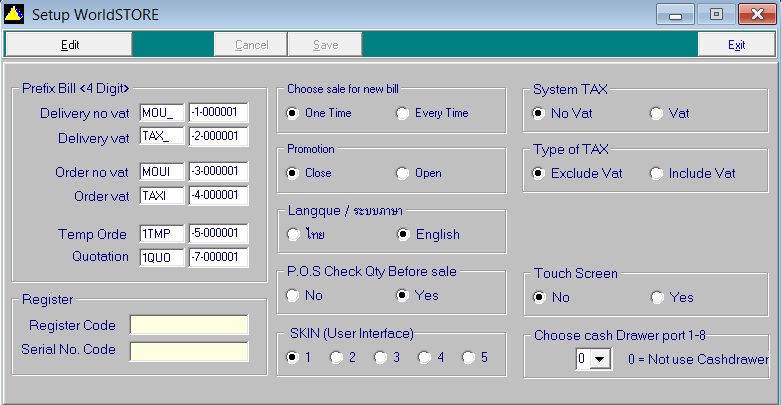Click the Quotation prefix field 1QUO

[162, 257]
